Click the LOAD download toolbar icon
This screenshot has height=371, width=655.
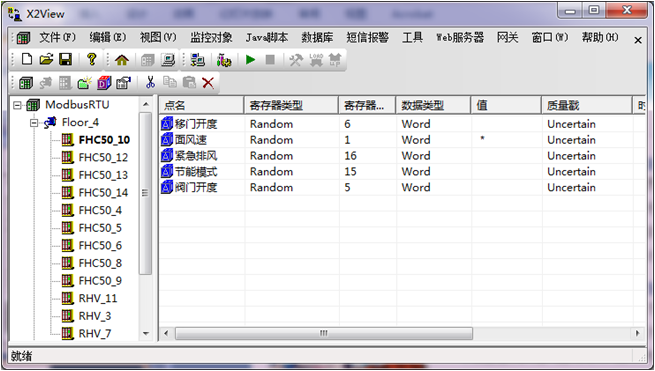[x=316, y=60]
